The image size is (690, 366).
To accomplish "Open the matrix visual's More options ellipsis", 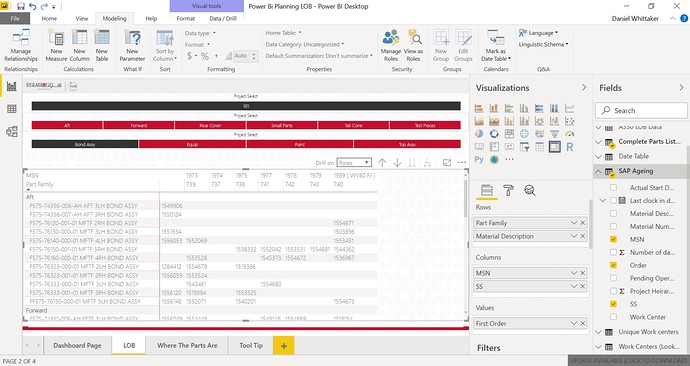I will [462, 163].
